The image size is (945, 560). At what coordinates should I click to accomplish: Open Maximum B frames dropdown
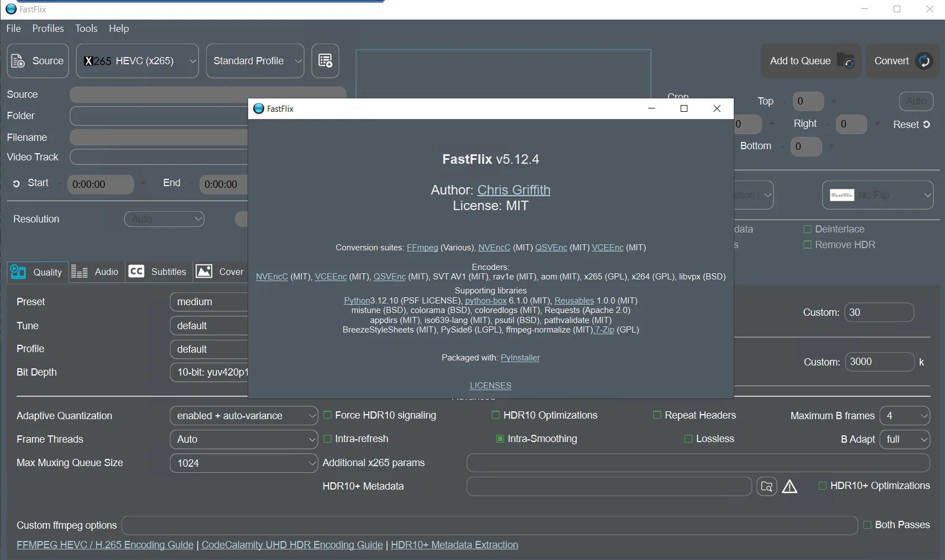point(905,416)
